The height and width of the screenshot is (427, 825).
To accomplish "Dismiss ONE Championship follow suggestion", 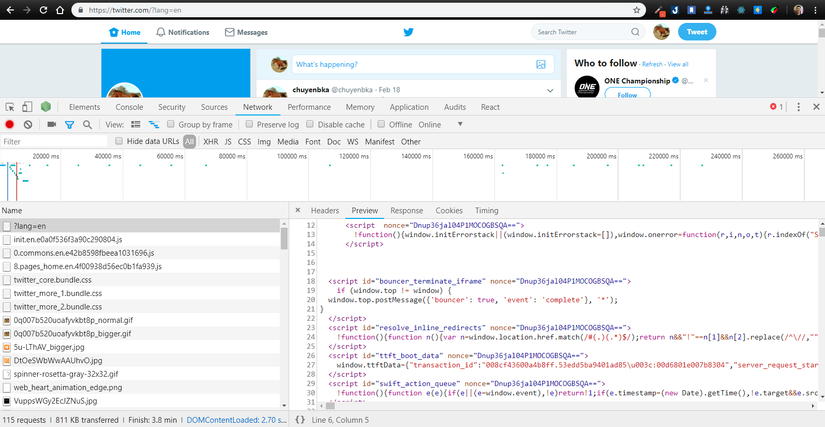I will pyautogui.click(x=706, y=80).
